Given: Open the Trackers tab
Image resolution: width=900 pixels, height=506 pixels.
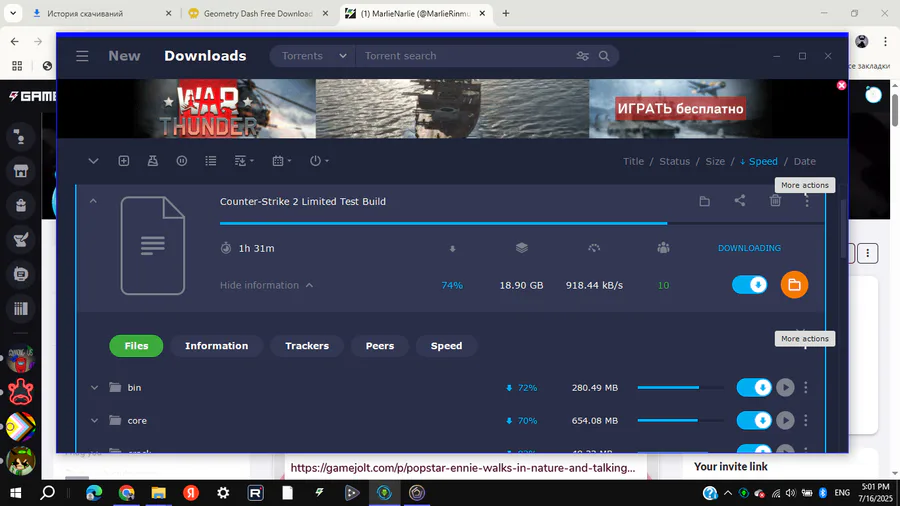Looking at the screenshot, I should tap(307, 346).
